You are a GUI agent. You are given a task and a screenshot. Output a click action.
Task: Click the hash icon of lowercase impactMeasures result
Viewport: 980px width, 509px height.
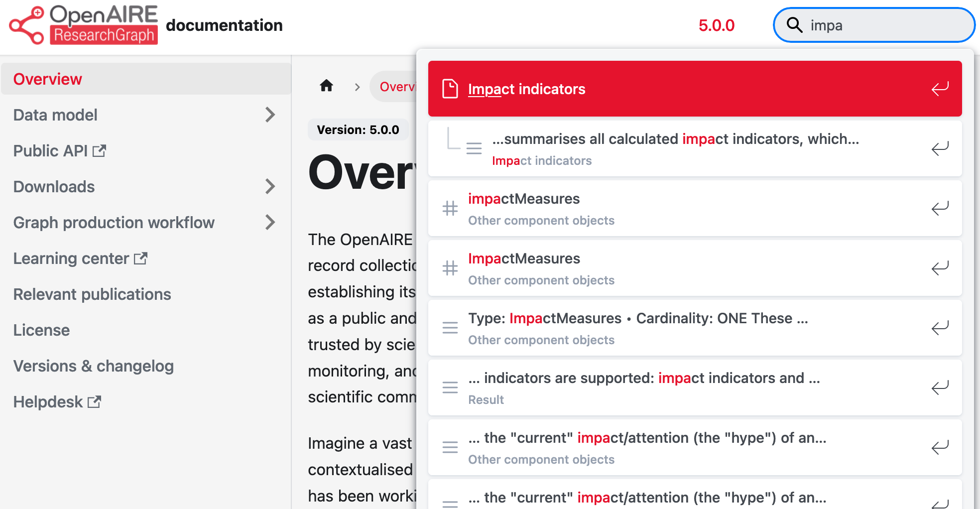click(x=450, y=208)
